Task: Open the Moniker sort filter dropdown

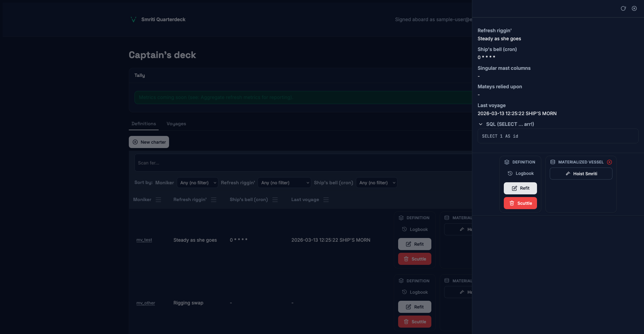Action: 198,183
